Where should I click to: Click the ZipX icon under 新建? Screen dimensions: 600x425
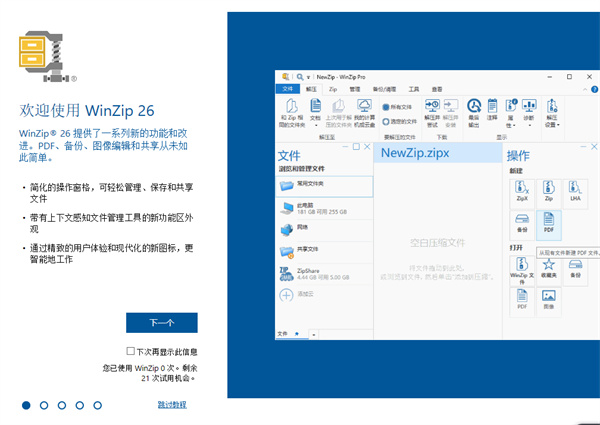[520, 188]
